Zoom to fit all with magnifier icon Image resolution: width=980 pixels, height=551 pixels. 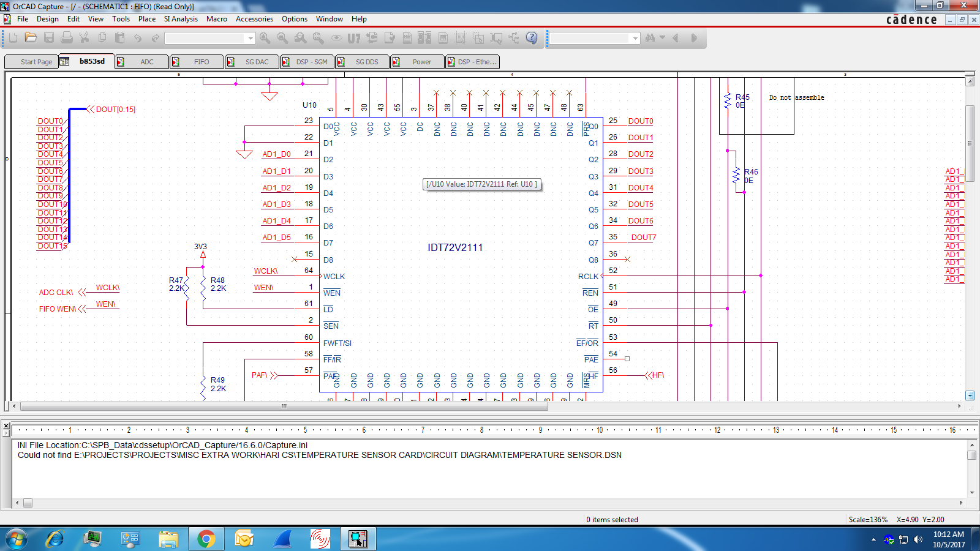coord(318,38)
